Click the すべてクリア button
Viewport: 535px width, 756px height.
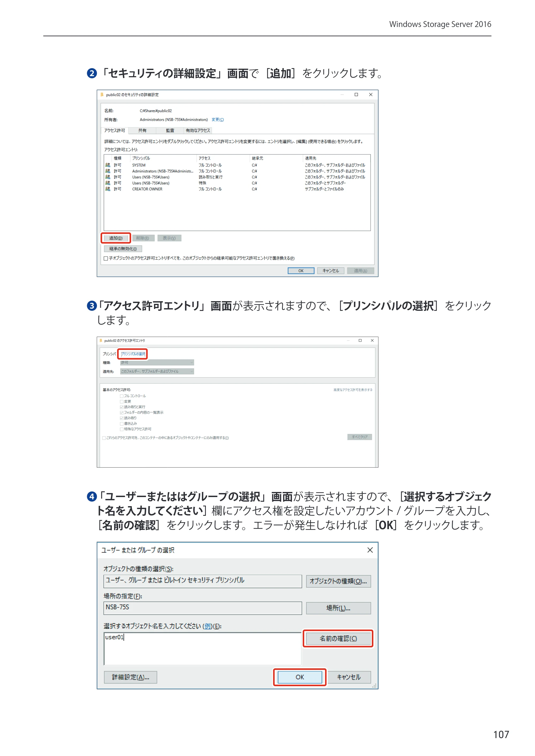[x=359, y=437]
